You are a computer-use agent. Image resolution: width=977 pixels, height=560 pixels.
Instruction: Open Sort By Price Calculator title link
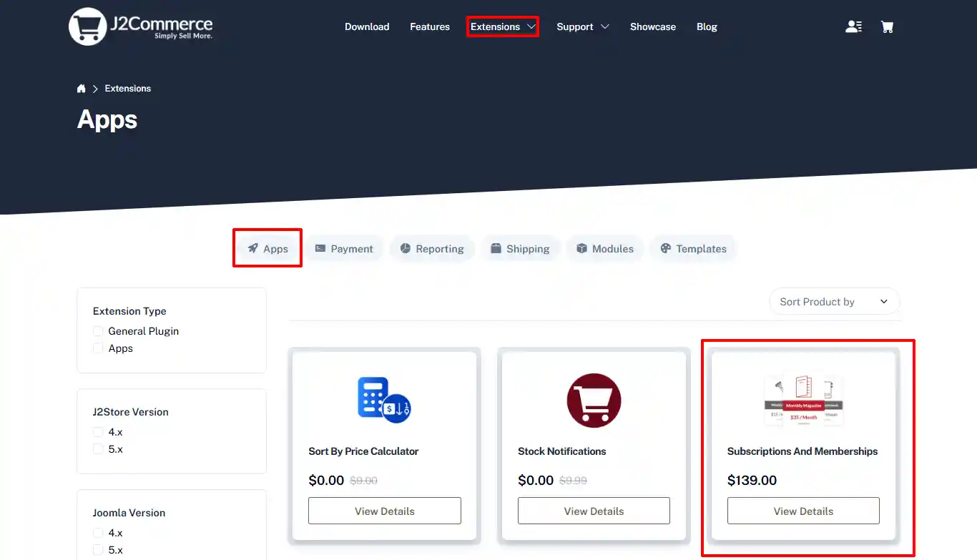point(363,451)
